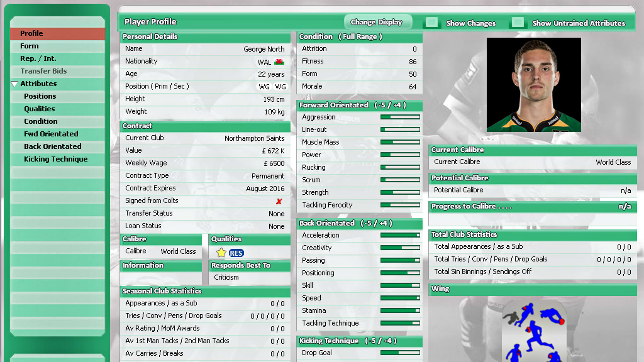Click the Wing position player diagram

[534, 331]
